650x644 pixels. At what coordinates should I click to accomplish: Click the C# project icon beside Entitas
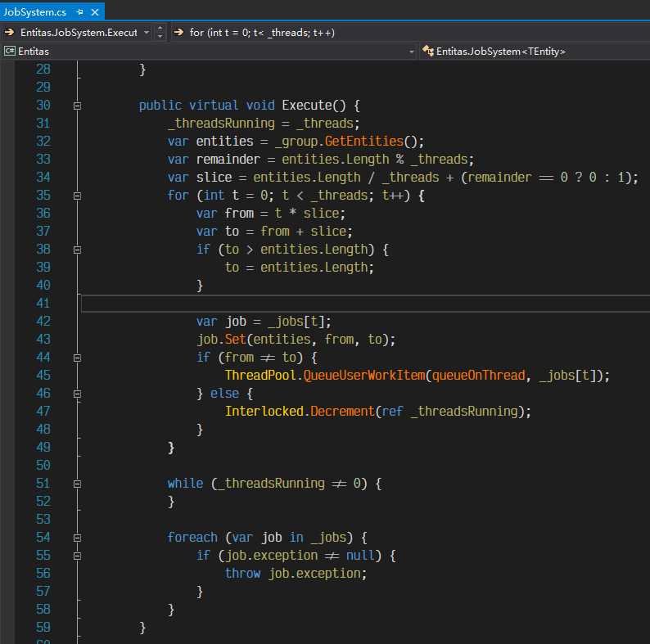[x=10, y=51]
